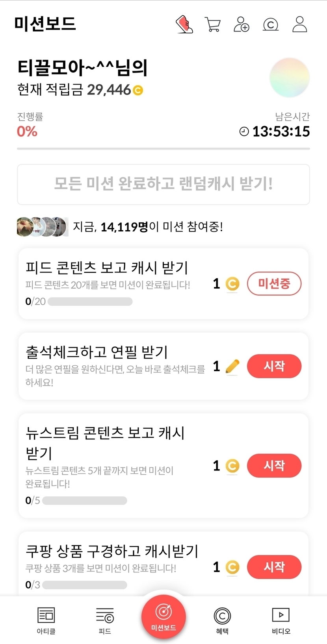Open the user profile icon
This screenshot has width=327, height=644.
pyautogui.click(x=300, y=24)
